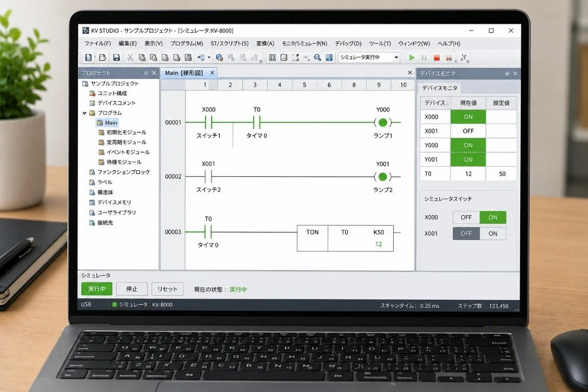Open the デバッグ(D) menu

point(348,43)
